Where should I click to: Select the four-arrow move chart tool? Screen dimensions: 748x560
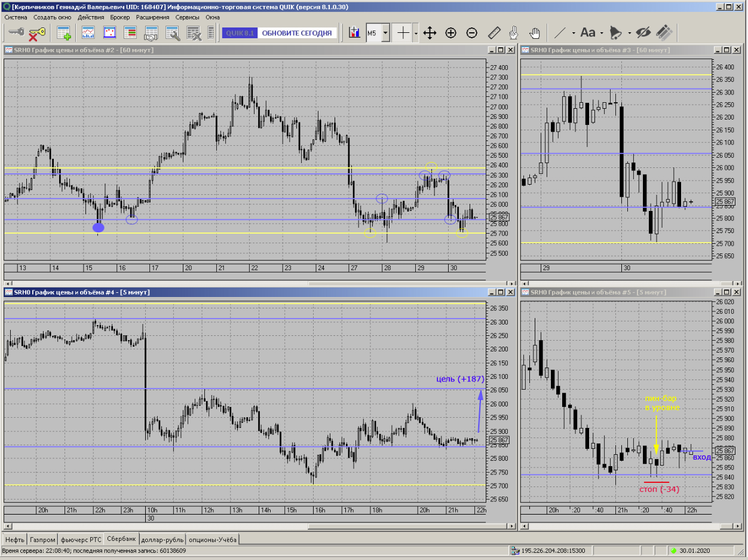point(430,33)
